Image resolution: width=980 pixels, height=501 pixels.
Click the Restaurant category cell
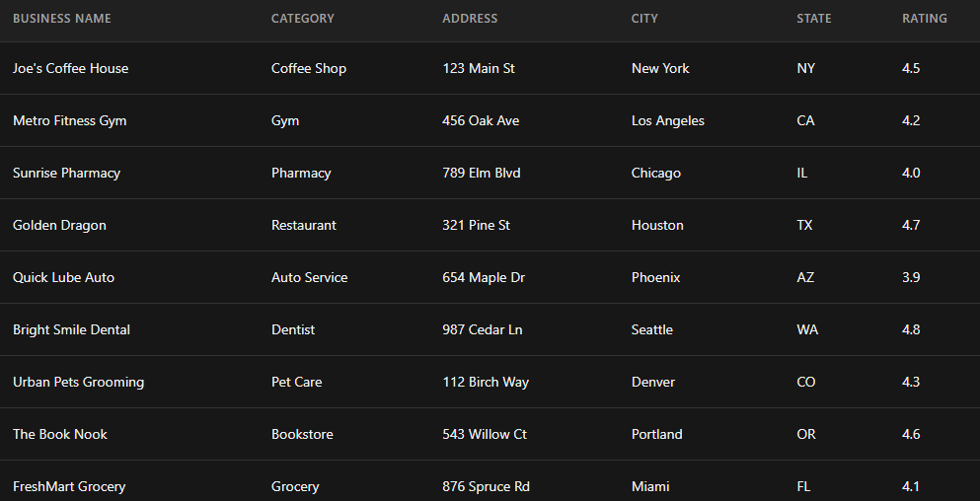pyautogui.click(x=304, y=226)
